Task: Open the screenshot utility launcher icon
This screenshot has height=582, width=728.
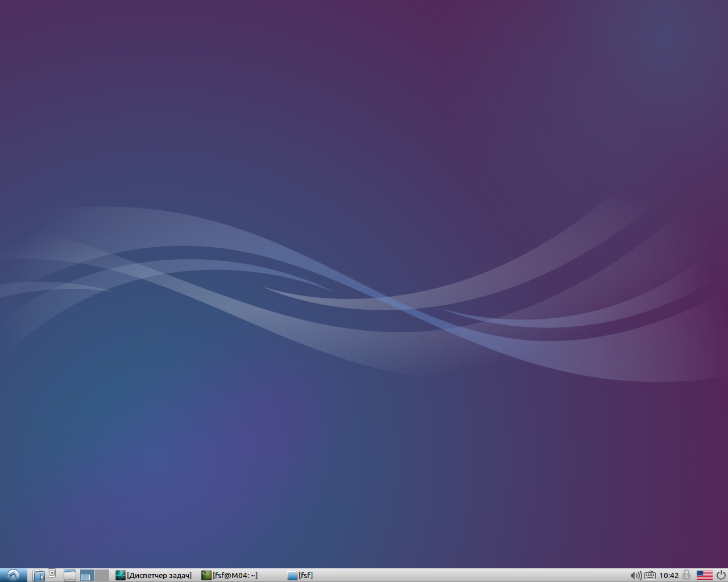Action: (52, 573)
